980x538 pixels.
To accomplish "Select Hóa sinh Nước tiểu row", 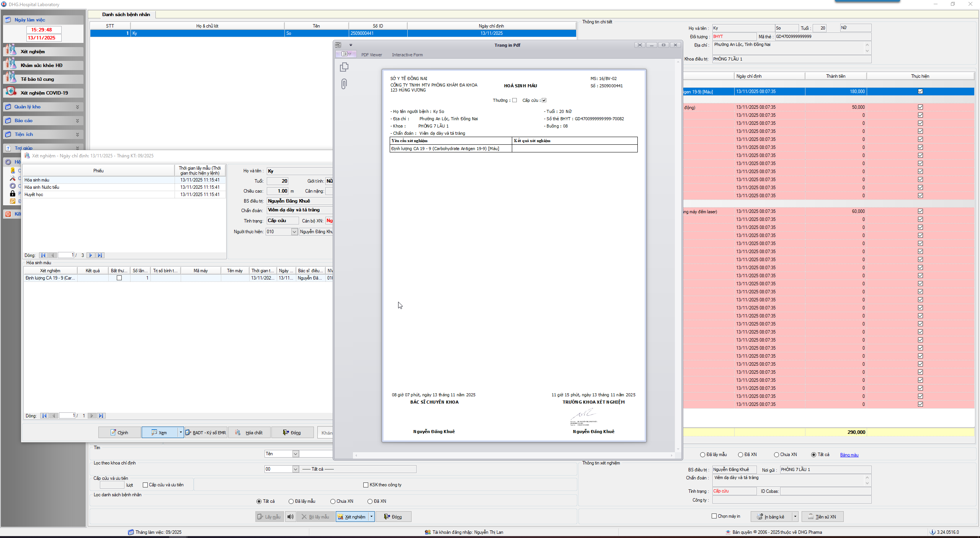I will point(42,187).
